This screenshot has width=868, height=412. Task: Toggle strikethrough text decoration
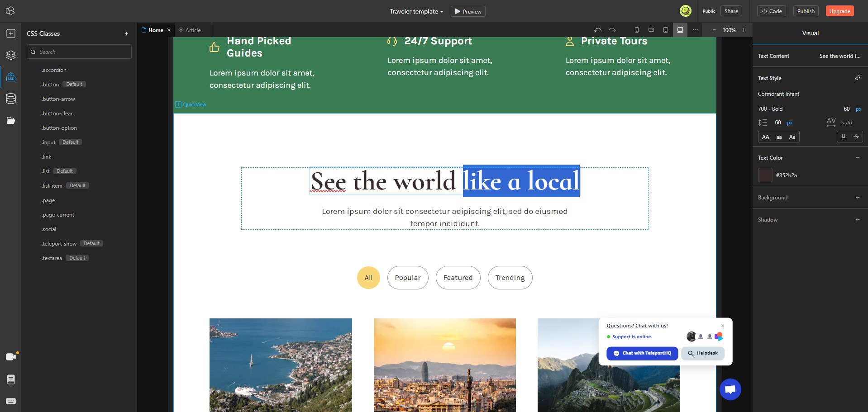(x=856, y=137)
